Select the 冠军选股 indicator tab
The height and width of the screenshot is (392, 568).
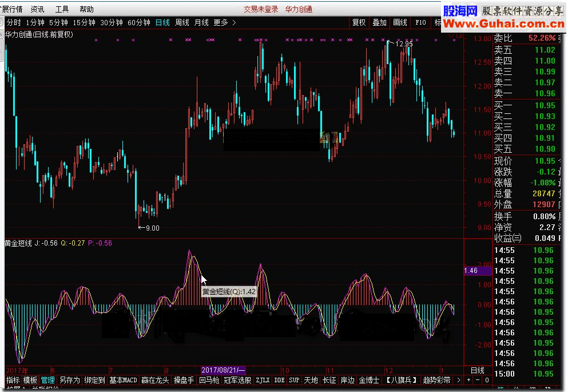click(237, 380)
